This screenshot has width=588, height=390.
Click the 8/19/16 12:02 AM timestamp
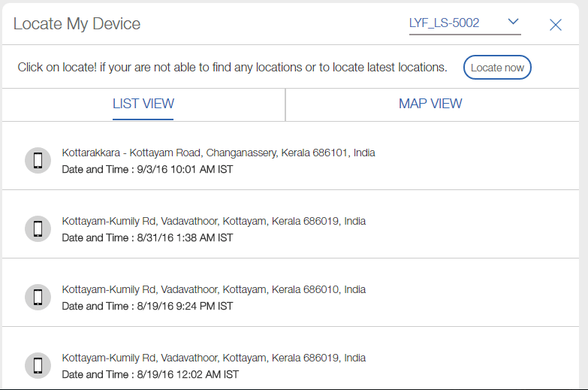[188, 375]
